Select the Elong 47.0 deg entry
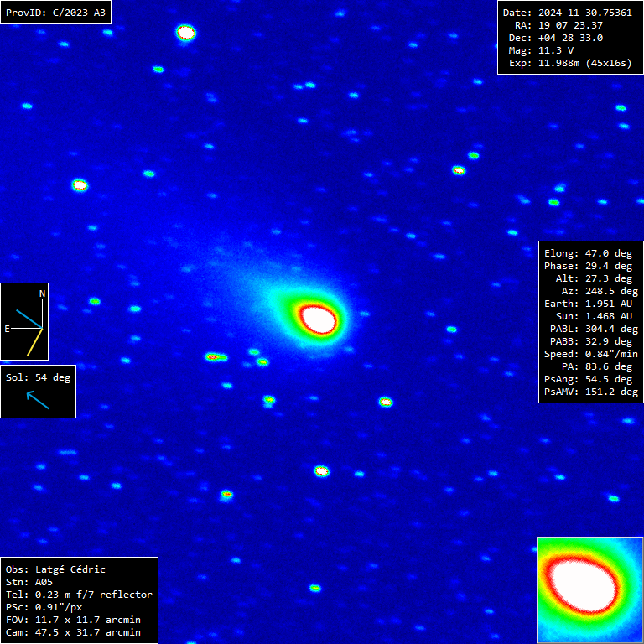This screenshot has height=644, width=644. click(588, 253)
